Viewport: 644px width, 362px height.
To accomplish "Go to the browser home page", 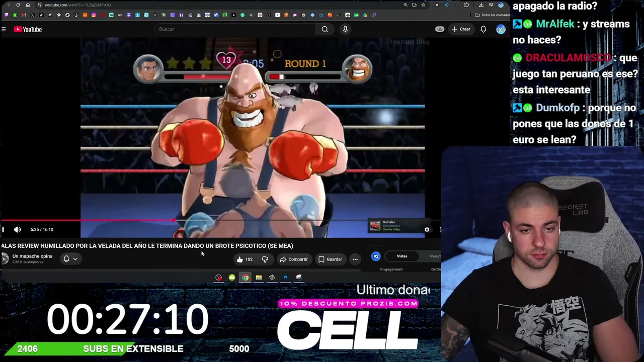I will (x=28, y=5).
